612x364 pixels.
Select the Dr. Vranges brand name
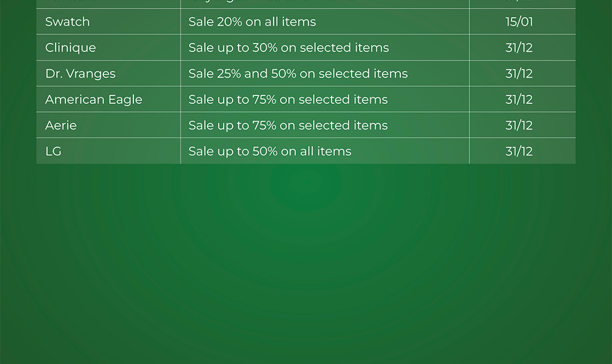pos(80,74)
